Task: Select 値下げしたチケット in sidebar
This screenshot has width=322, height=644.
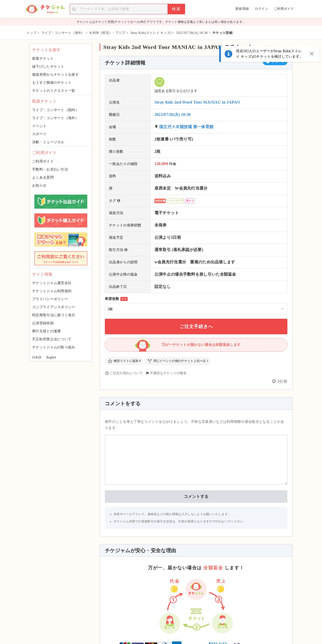Action: tap(48, 66)
